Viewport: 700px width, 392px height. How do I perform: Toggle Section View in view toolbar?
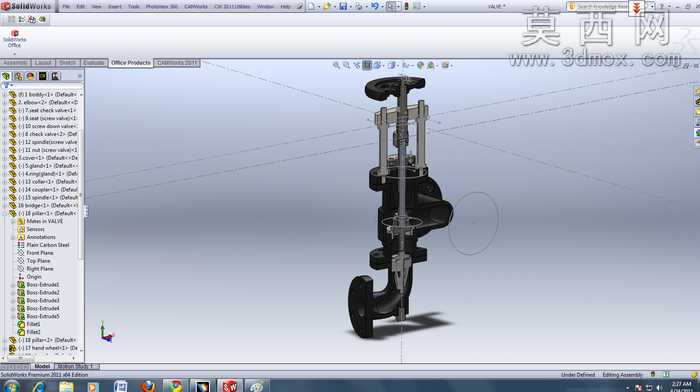click(x=367, y=66)
